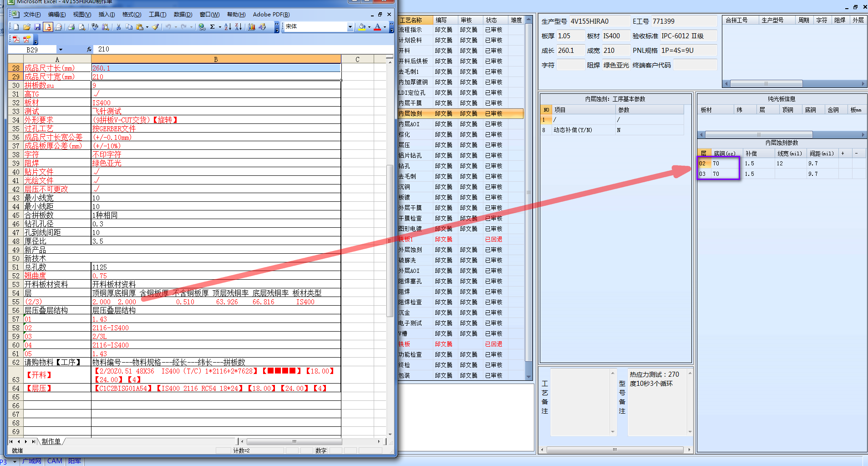This screenshot has height=466, width=868.
Task: Expand the PDF toolbar options arrow
Action: 36,40
